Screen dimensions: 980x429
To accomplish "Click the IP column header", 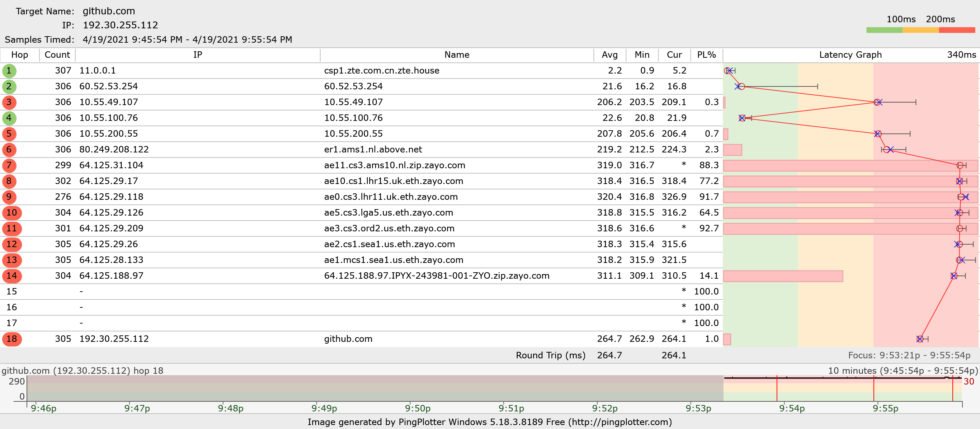I will pos(198,55).
